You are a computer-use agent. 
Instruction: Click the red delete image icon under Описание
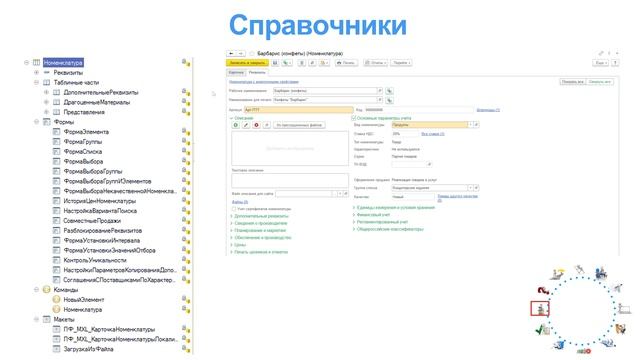(x=256, y=125)
